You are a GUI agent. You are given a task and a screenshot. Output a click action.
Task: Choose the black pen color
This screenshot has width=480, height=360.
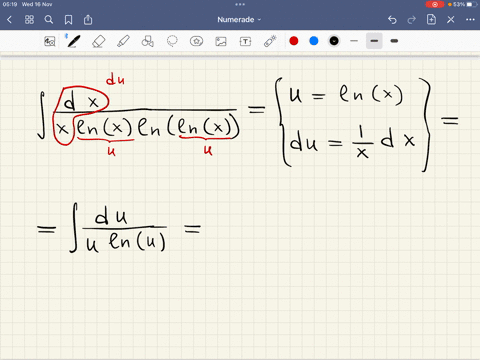[x=334, y=41]
